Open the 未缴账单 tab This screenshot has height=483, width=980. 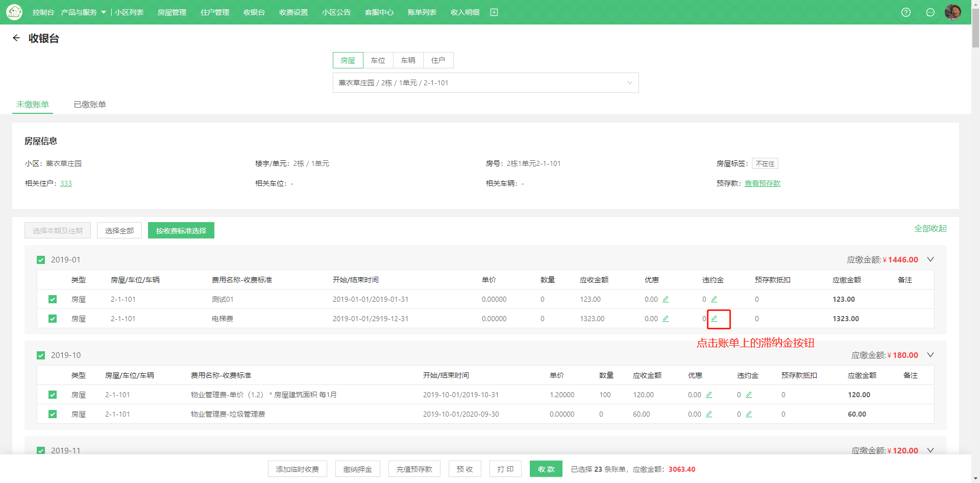point(33,104)
